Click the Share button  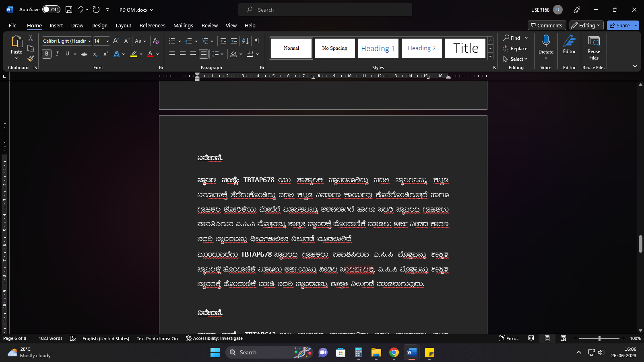click(x=620, y=25)
